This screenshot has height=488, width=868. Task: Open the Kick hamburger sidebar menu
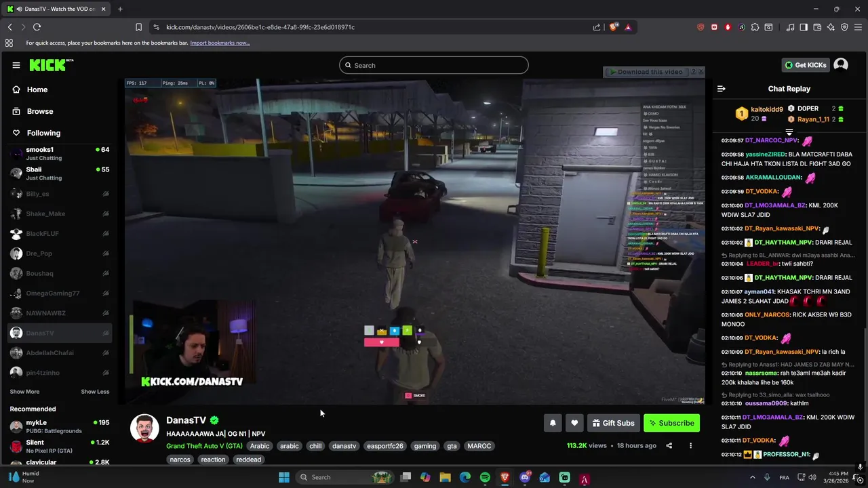[16, 65]
